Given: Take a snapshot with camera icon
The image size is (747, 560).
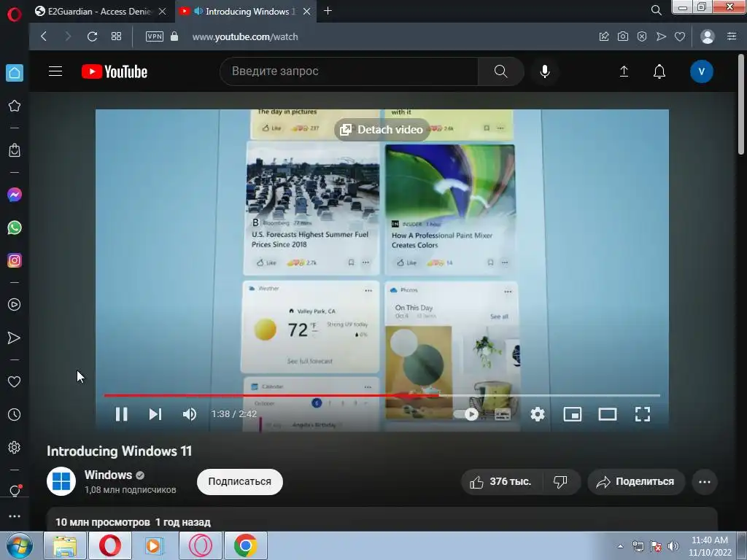Looking at the screenshot, I should [x=623, y=36].
